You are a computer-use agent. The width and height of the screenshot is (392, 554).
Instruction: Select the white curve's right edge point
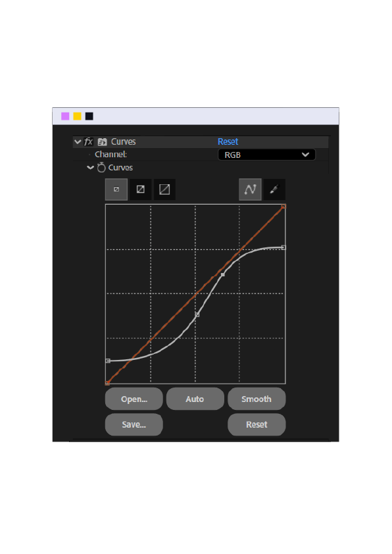(283, 247)
